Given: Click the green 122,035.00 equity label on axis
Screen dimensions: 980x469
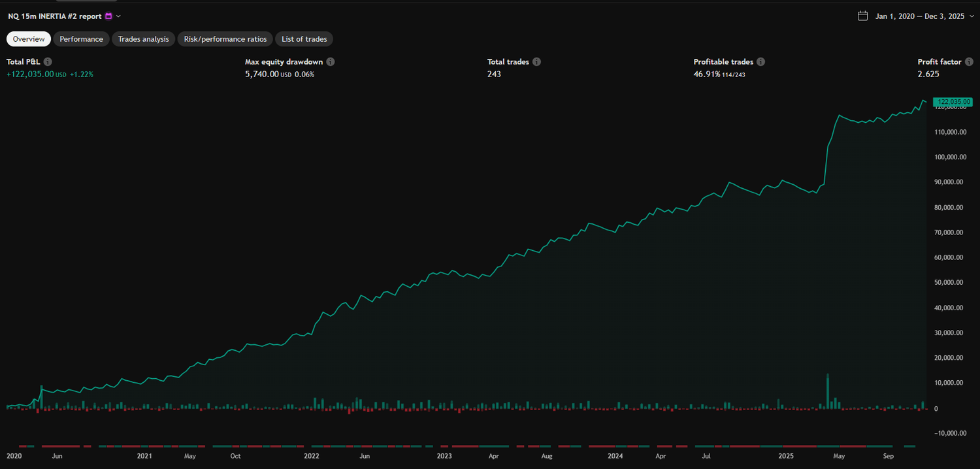Looking at the screenshot, I should pyautogui.click(x=953, y=102).
